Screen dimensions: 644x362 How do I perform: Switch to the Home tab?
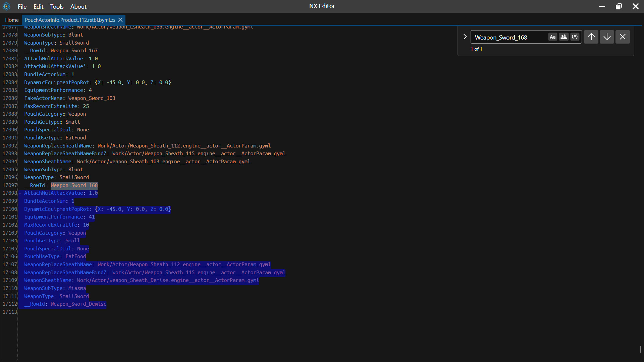[12, 20]
